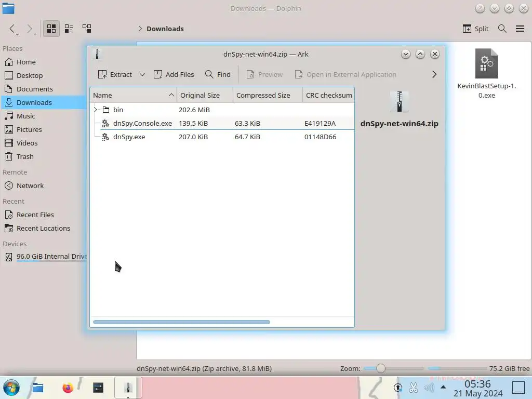Image resolution: width=532 pixels, height=399 pixels.
Task: Select the KevinBlastSetup-1.0.exe file icon
Action: click(486, 64)
